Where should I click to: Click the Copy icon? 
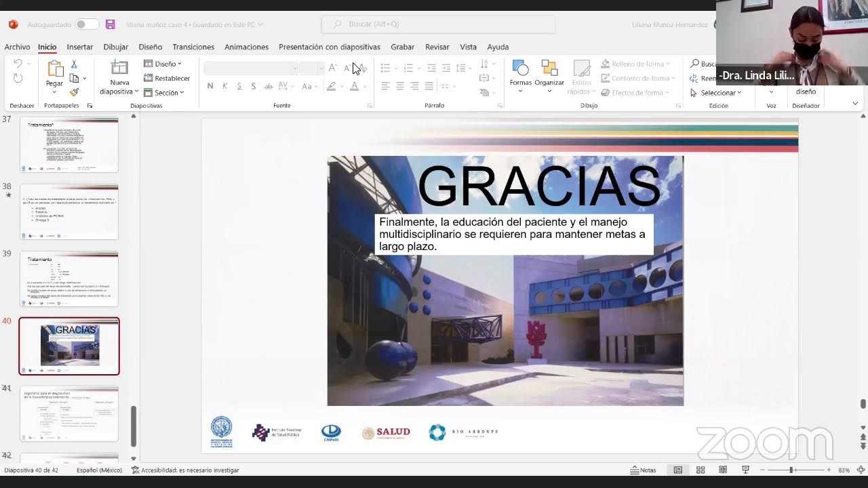pyautogui.click(x=74, y=78)
